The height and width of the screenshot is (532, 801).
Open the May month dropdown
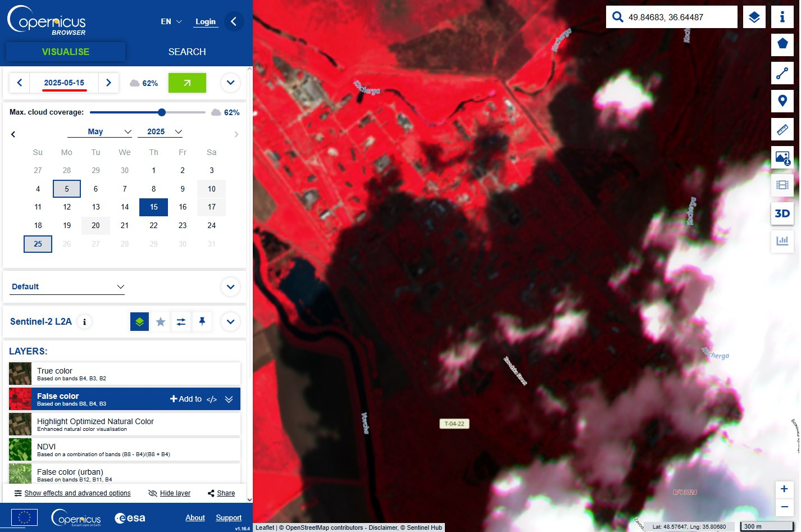click(x=99, y=131)
